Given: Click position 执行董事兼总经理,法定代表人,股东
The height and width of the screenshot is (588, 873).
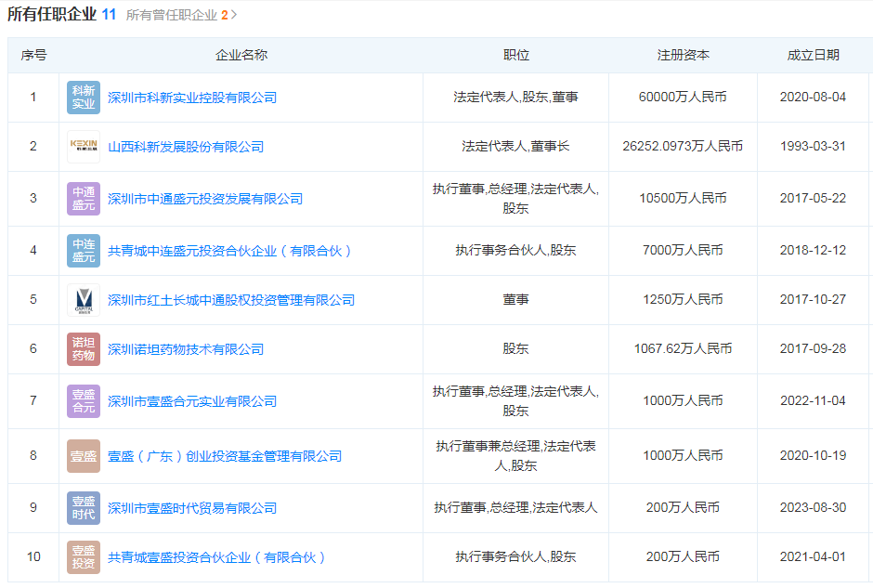Looking at the screenshot, I should coord(515,455).
